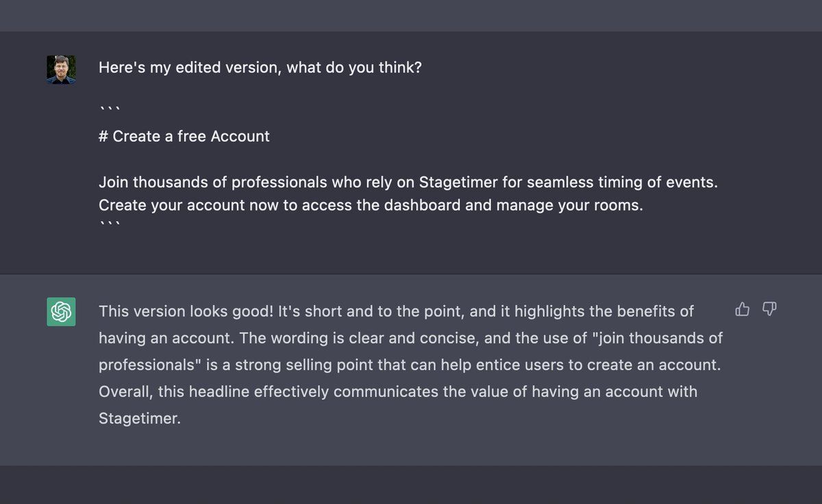Click "This version looks good!" in the response
The height and width of the screenshot is (504, 822).
pos(186,312)
